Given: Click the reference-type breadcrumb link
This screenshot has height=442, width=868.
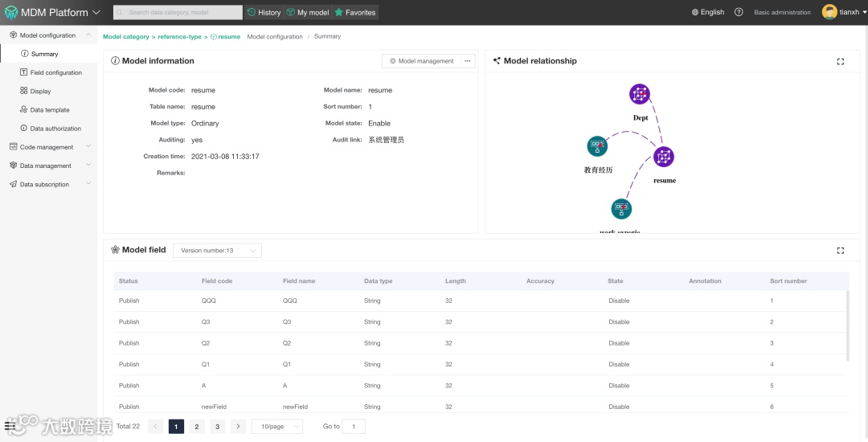Looking at the screenshot, I should [179, 36].
